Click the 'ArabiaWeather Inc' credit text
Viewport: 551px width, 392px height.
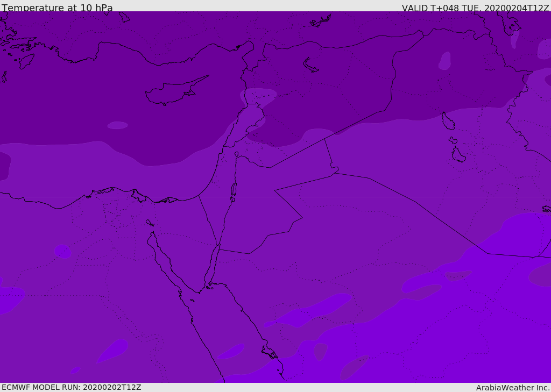(x=513, y=388)
